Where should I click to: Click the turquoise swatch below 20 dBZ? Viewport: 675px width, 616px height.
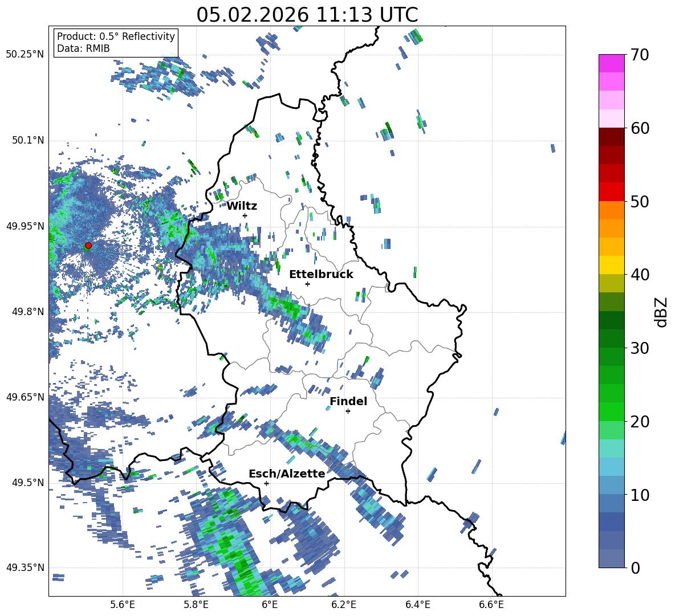611,448
